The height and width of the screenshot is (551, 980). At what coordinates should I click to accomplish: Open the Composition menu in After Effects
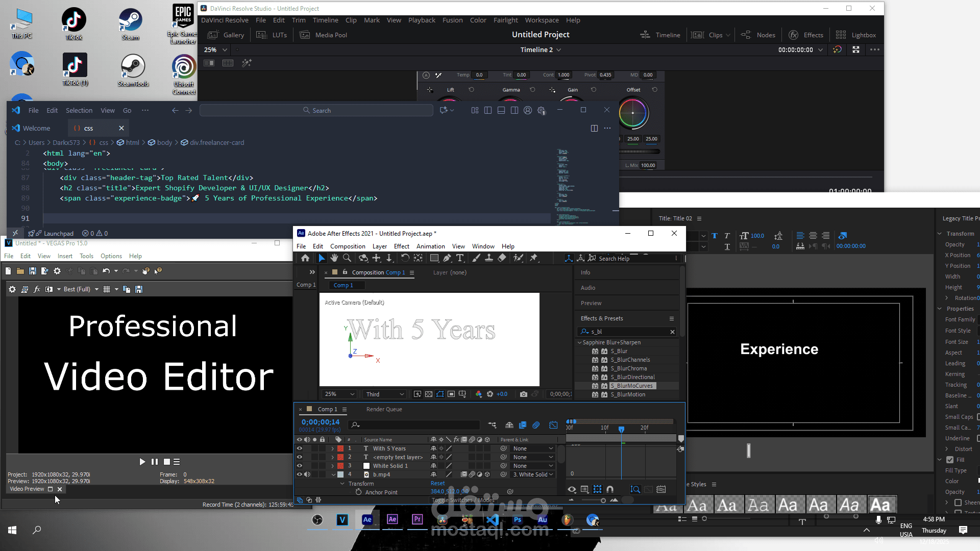348,246
